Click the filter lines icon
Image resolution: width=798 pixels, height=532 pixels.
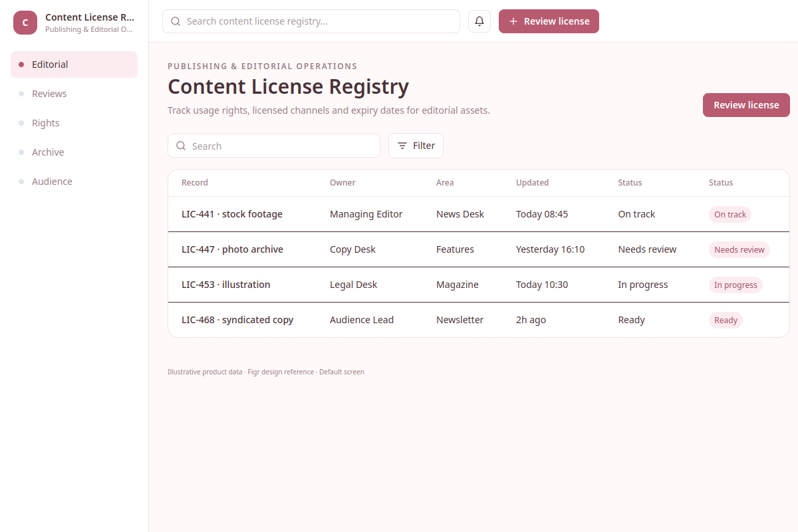pyautogui.click(x=402, y=146)
